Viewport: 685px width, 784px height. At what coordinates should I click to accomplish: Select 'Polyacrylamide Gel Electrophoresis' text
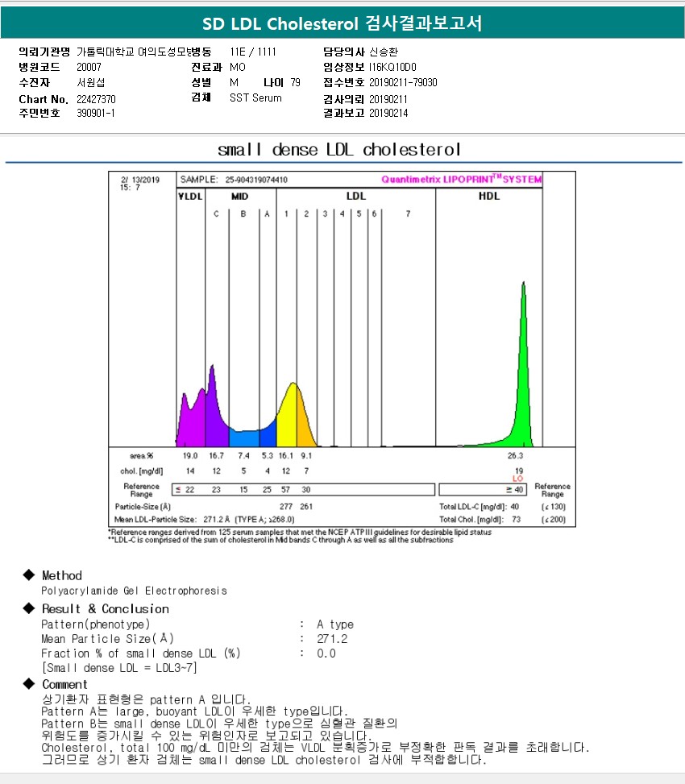[134, 591]
